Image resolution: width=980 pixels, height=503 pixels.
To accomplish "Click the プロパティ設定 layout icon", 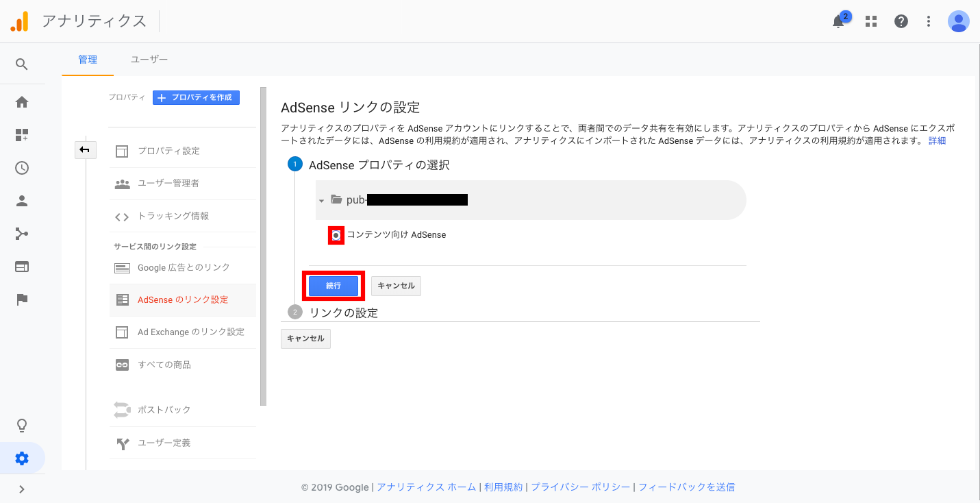I will pyautogui.click(x=122, y=151).
